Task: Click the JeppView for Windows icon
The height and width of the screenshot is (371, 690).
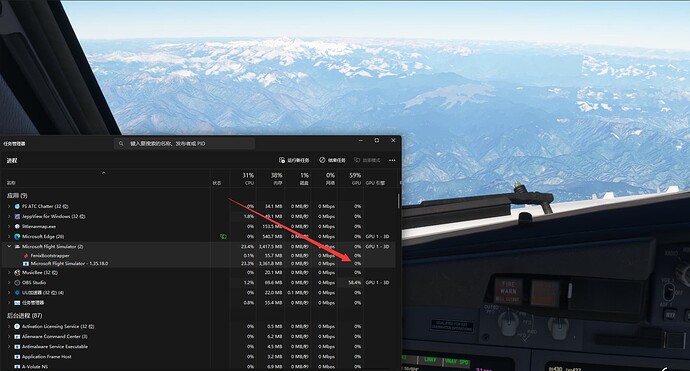Action: coord(17,217)
